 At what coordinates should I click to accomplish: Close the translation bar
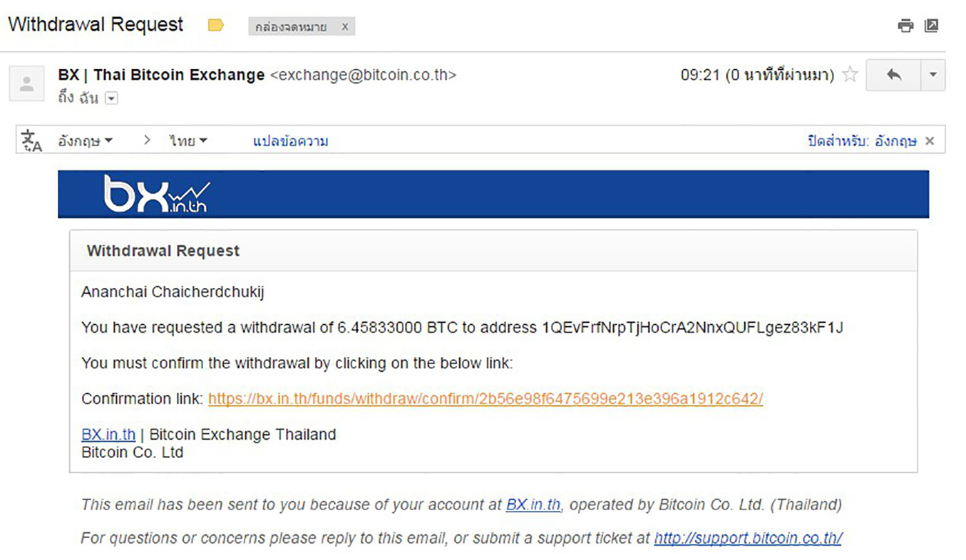930,141
